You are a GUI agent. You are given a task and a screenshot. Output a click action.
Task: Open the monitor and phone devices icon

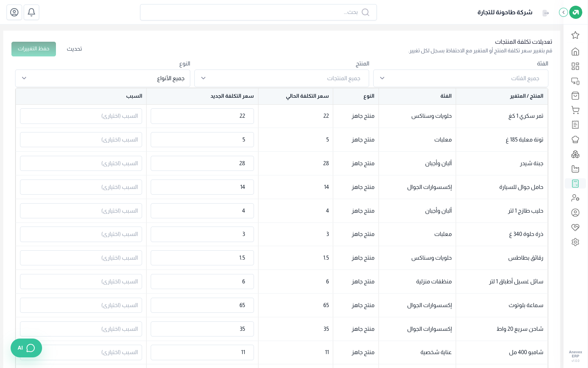pyautogui.click(x=575, y=81)
